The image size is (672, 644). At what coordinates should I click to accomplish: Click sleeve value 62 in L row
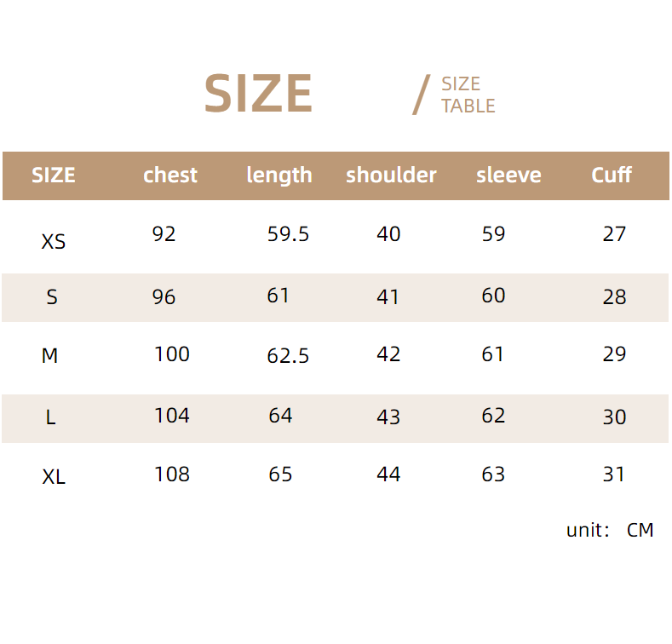493,416
